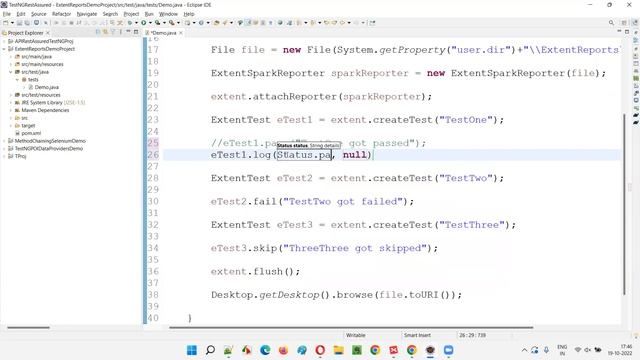Open the Window menu
Image resolution: width=640 pixels, height=360 pixels.
click(168, 14)
